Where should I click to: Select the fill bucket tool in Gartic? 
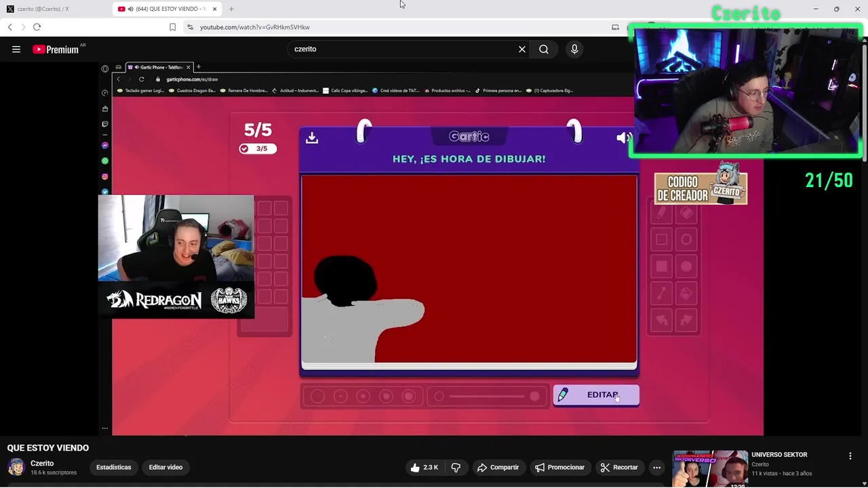[686, 293]
